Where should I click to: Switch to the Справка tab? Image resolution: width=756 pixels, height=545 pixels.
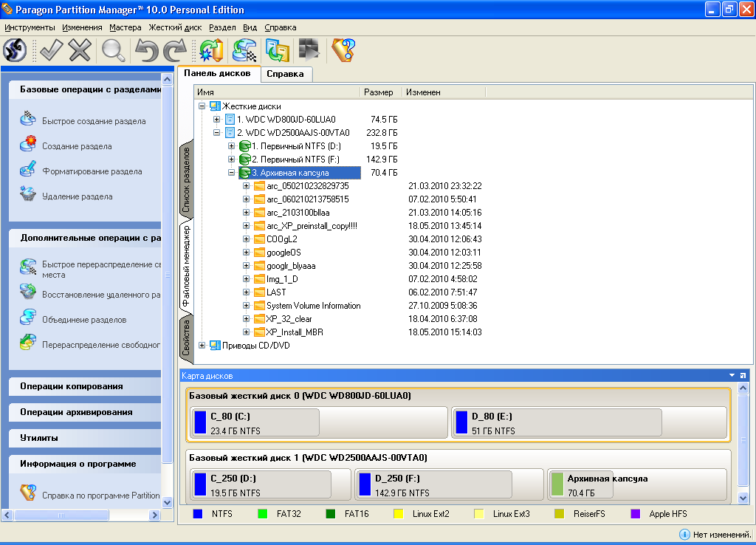285,74
